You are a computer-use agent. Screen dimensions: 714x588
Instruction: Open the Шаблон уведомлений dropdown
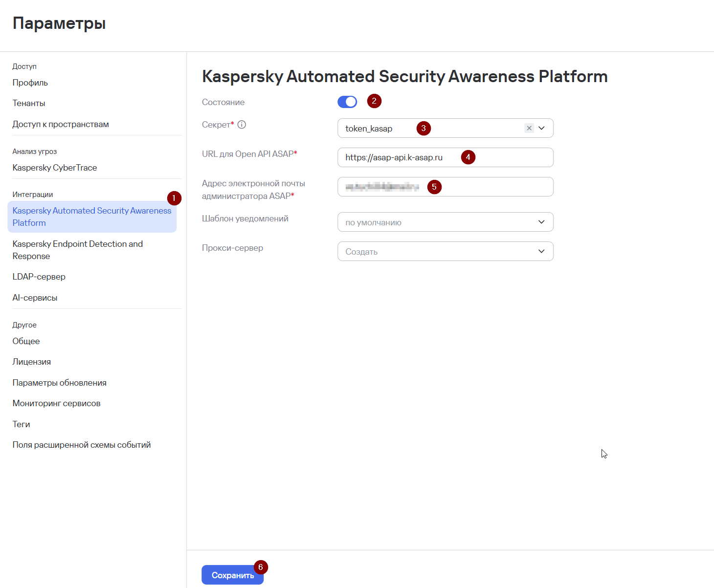446,222
